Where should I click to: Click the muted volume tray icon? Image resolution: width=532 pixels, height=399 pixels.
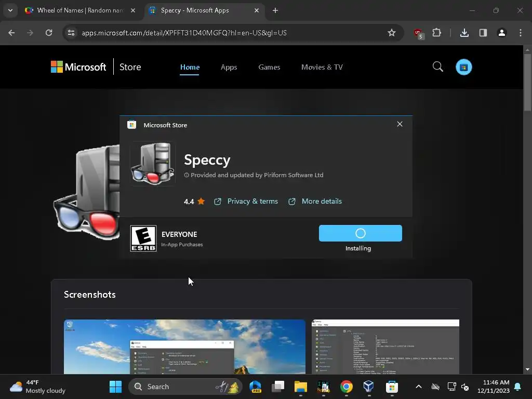[465, 387]
